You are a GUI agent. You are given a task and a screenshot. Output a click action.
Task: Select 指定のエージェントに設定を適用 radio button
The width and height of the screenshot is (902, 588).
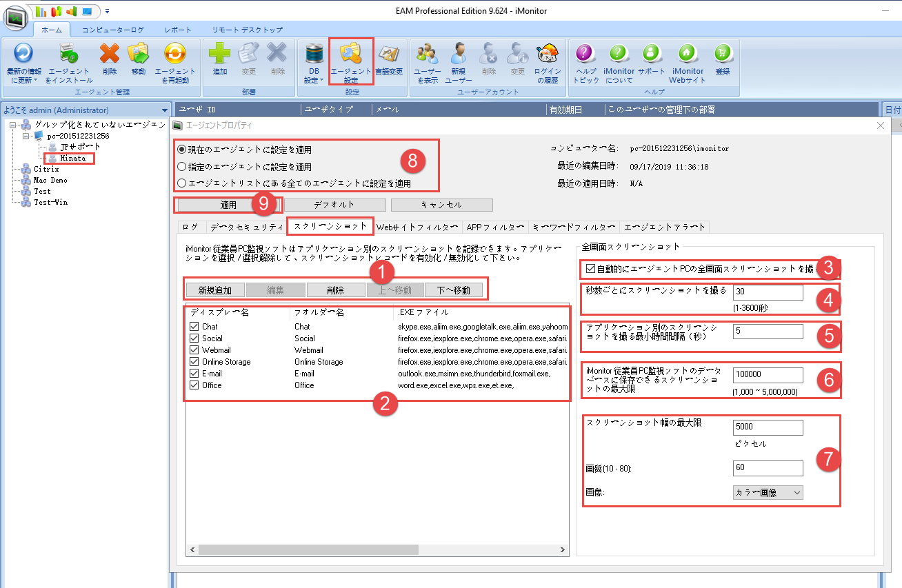point(182,167)
